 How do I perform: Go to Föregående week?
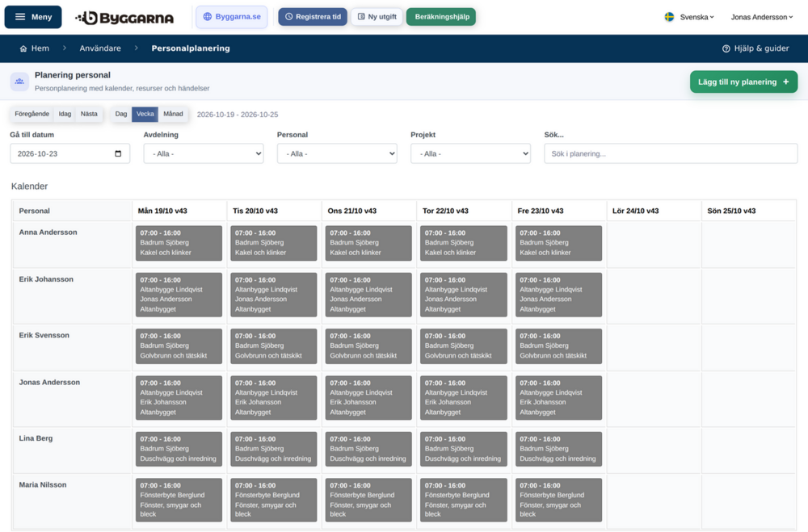[32, 115]
